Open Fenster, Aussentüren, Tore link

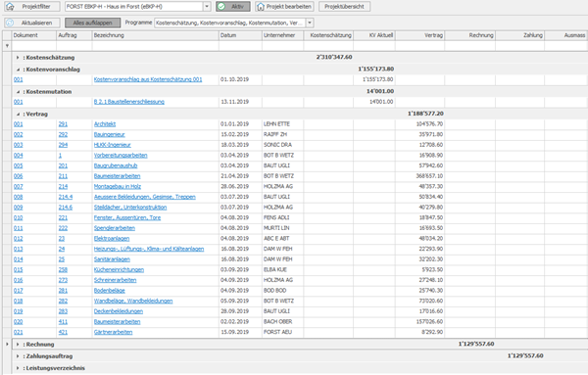pos(127,217)
